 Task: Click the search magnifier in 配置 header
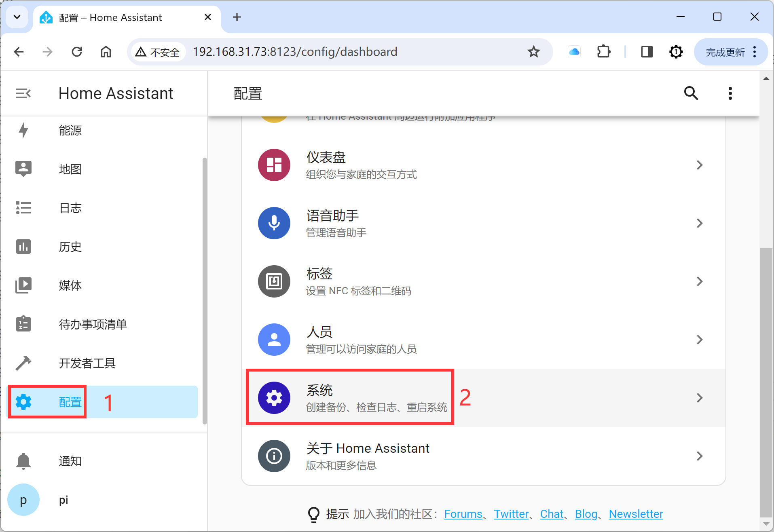tap(691, 93)
